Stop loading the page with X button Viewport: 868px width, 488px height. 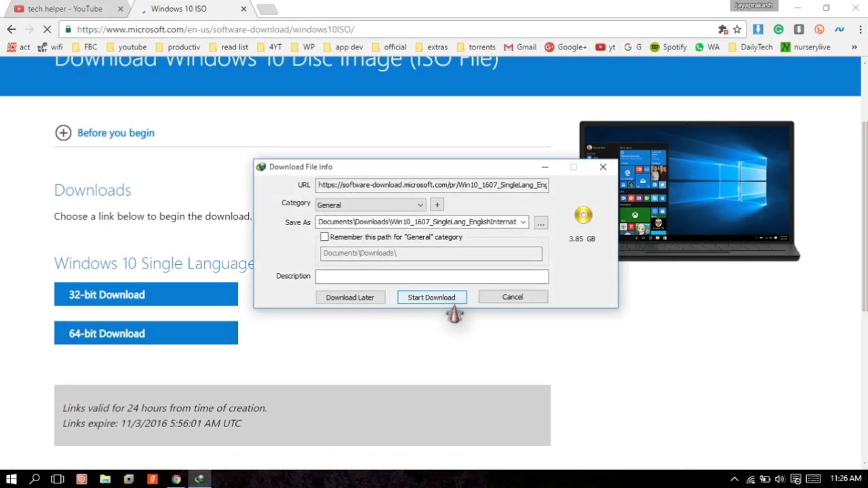[46, 29]
